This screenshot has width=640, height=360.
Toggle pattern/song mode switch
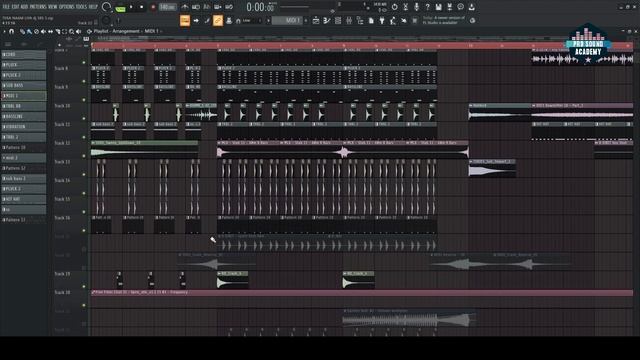tap(121, 9)
